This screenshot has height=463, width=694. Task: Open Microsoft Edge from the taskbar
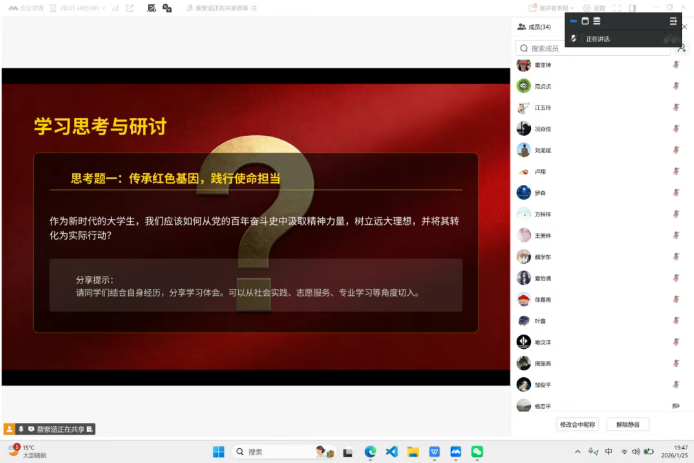[370, 452]
